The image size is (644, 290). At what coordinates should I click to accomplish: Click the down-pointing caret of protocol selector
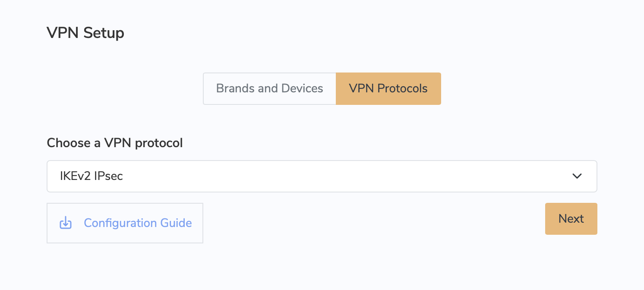coord(577,176)
